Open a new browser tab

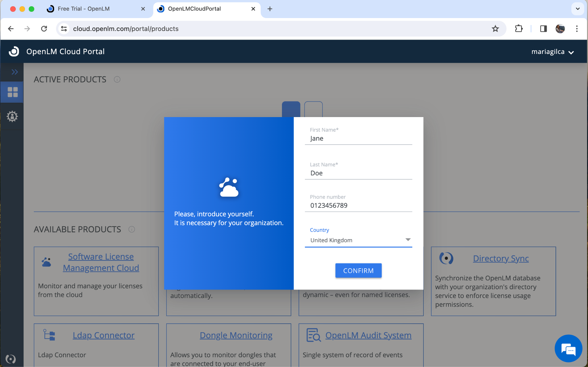[270, 9]
